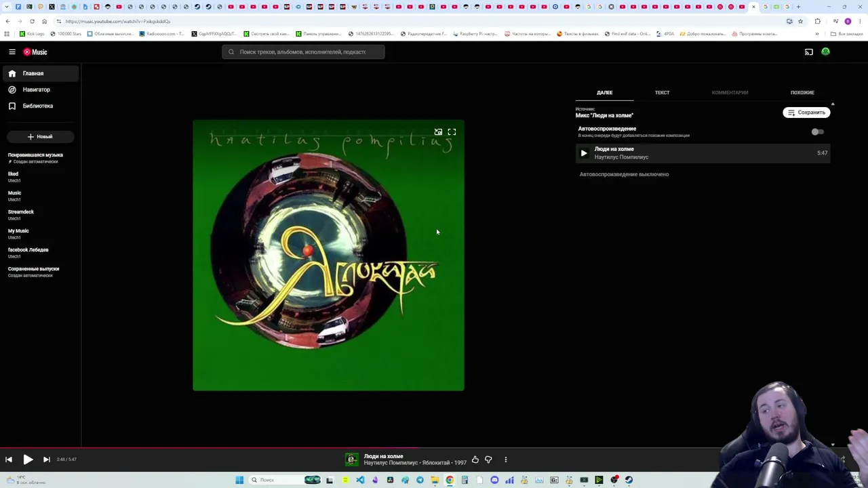Open the Raspberry Pi bookmark

[474, 34]
